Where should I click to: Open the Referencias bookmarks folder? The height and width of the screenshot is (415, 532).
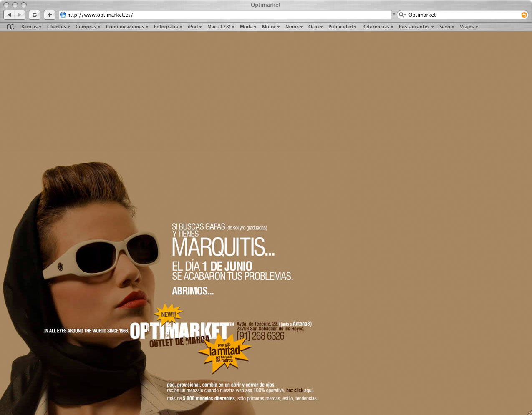(x=378, y=27)
